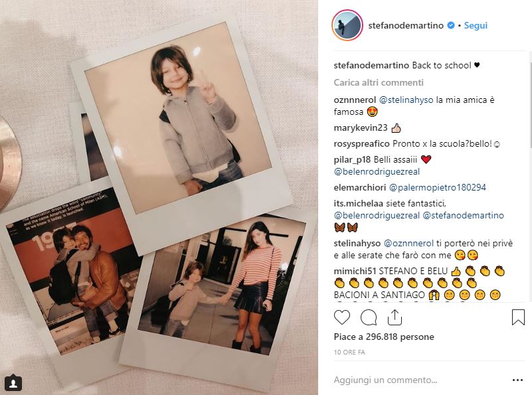Click the comment speech bubble icon

tap(369, 317)
